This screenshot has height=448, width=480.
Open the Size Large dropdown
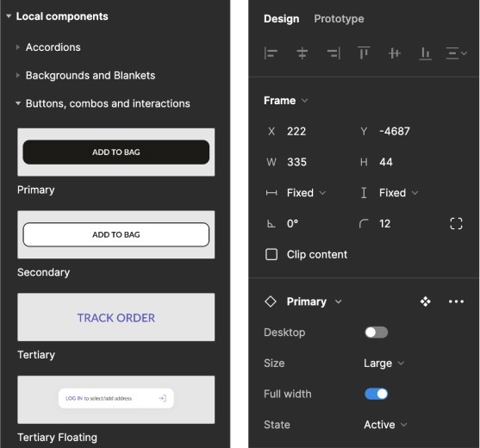coord(383,364)
